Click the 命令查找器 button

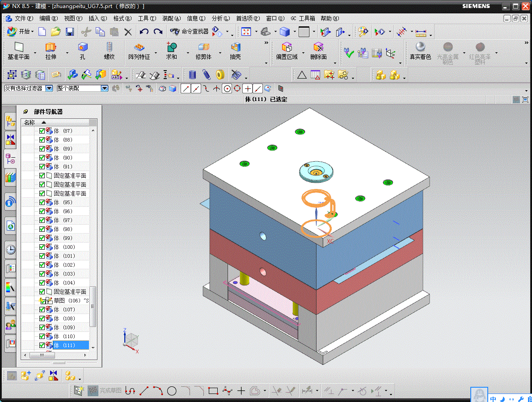pos(190,32)
